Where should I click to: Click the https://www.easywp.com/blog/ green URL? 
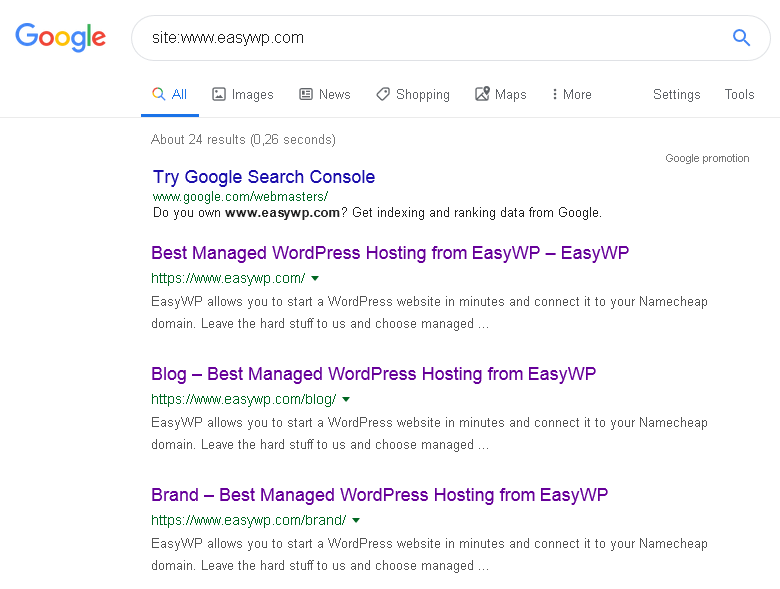click(x=244, y=399)
